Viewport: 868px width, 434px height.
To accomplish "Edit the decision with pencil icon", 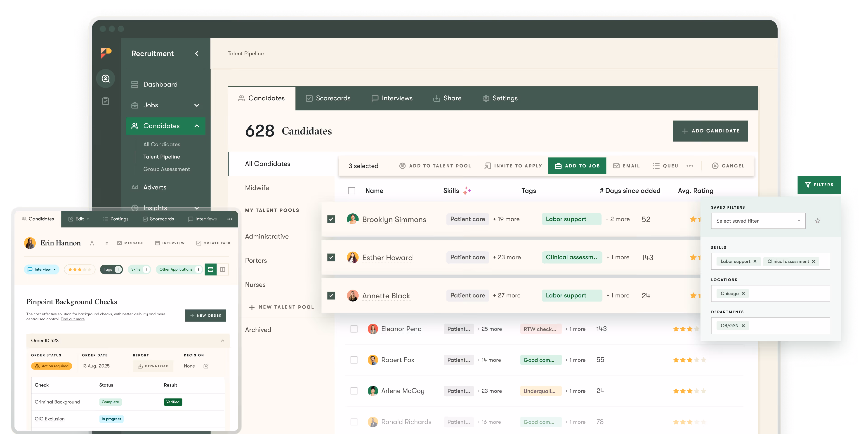I will click(206, 366).
